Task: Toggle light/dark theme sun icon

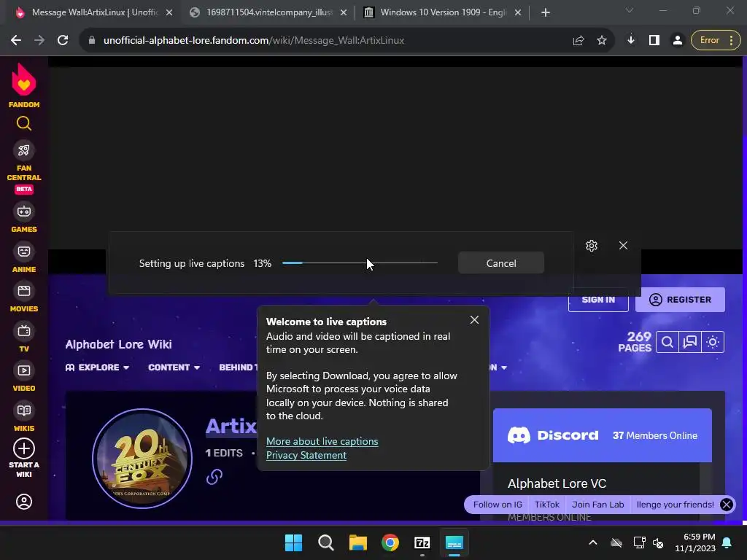Action: click(x=713, y=342)
